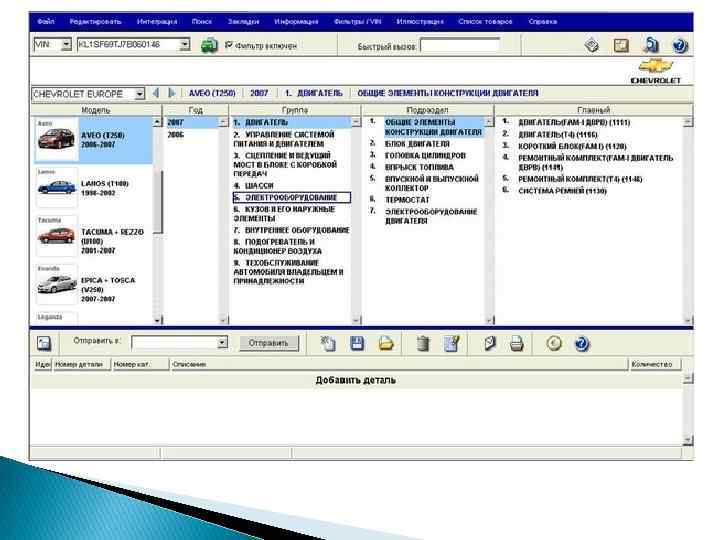
Task: Toggle the Фильтр включен checkbox
Action: coord(229,45)
